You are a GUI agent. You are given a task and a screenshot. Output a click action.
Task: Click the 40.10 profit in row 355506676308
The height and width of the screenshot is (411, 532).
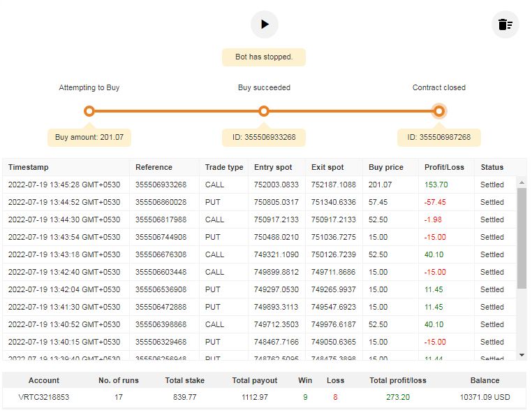coord(436,255)
